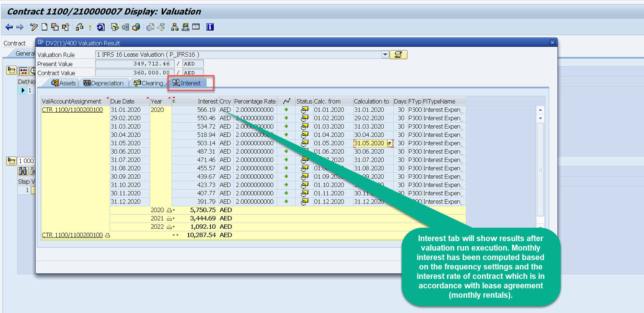Click the 2020 total 5,750.75

coord(203,210)
